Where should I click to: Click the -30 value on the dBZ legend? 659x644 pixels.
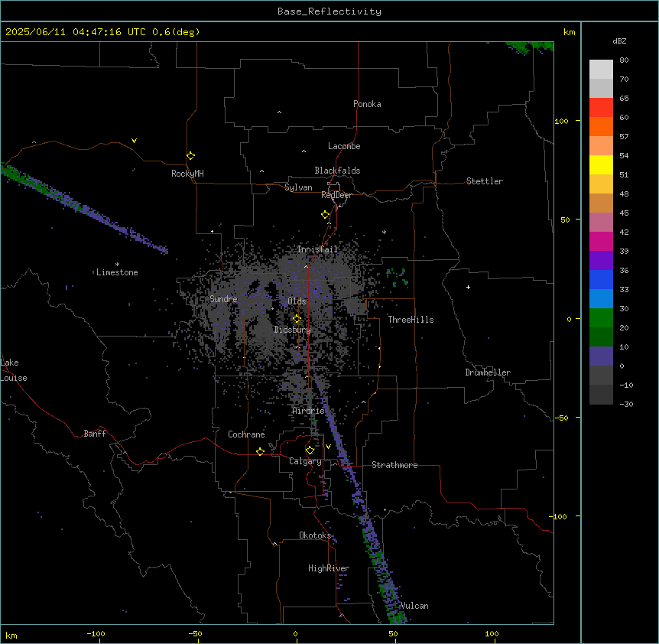click(626, 404)
